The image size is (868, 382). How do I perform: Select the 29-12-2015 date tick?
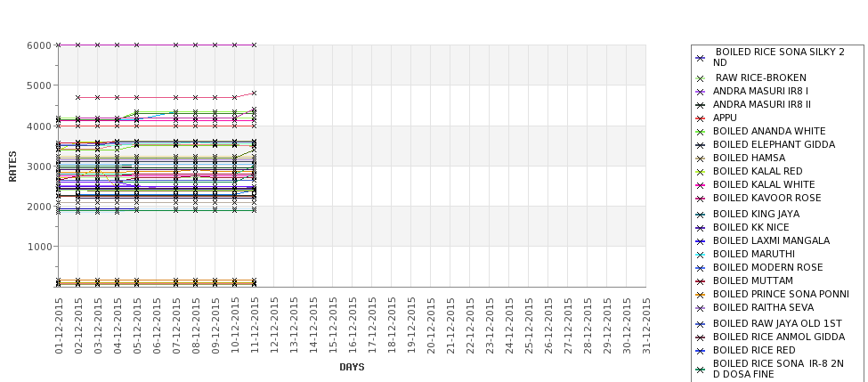(607, 326)
